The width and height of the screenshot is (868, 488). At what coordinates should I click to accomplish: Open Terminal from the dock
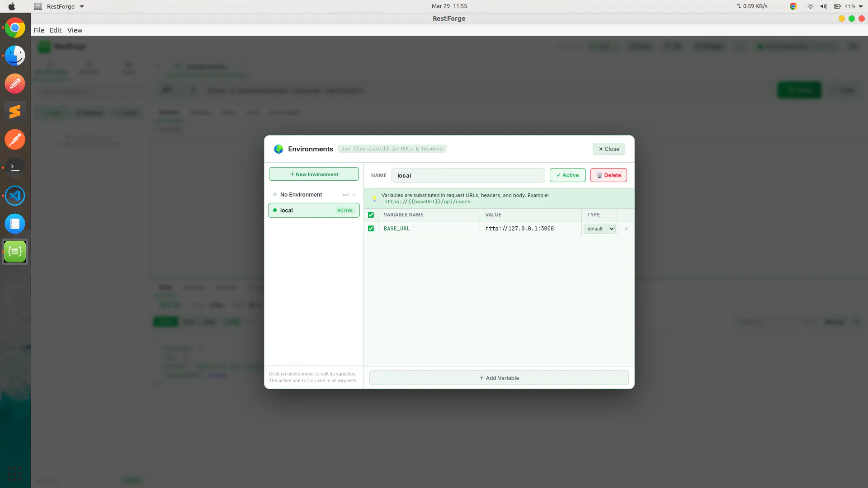pos(15,167)
